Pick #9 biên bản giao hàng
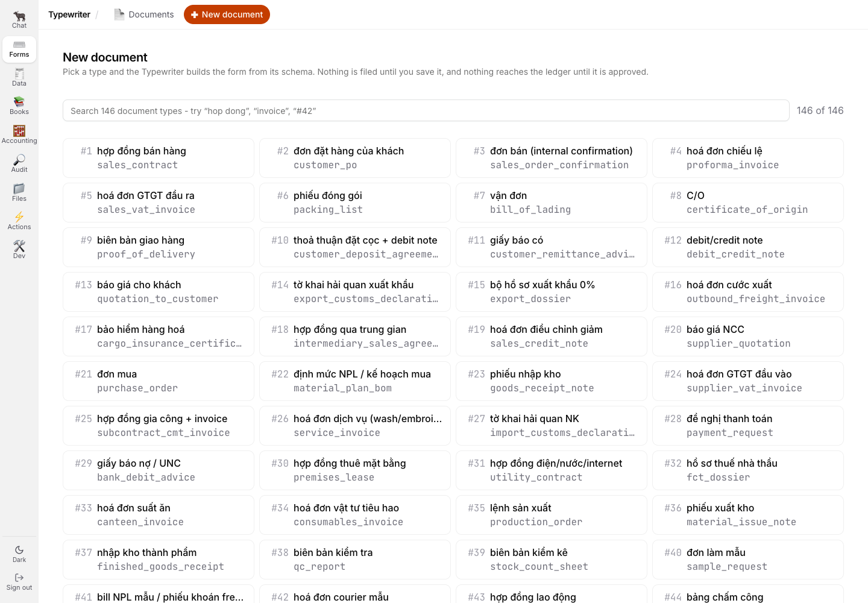The image size is (868, 603). tap(159, 247)
